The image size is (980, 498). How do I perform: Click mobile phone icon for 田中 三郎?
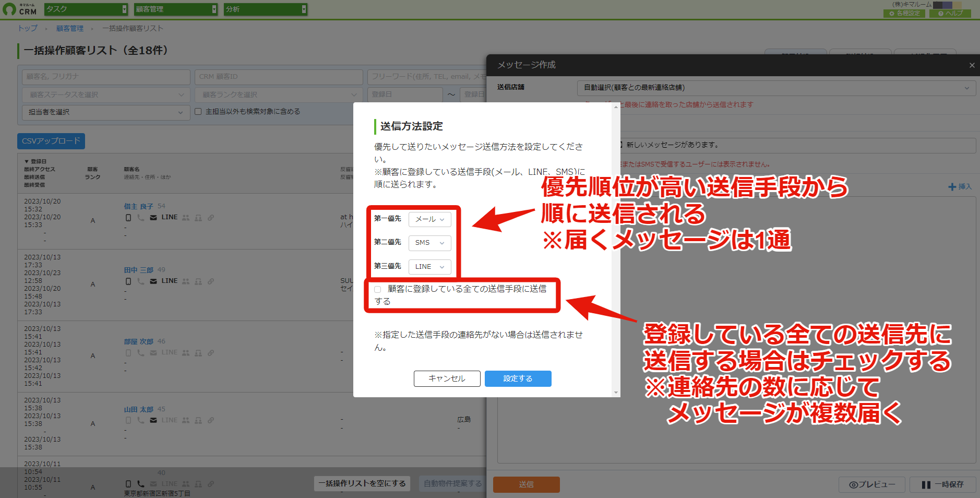pos(128,281)
